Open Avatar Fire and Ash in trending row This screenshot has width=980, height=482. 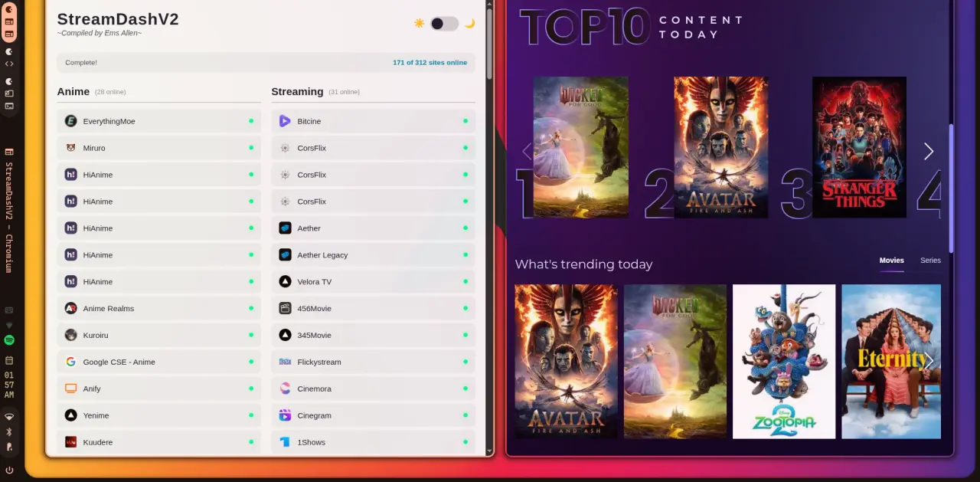coord(566,362)
